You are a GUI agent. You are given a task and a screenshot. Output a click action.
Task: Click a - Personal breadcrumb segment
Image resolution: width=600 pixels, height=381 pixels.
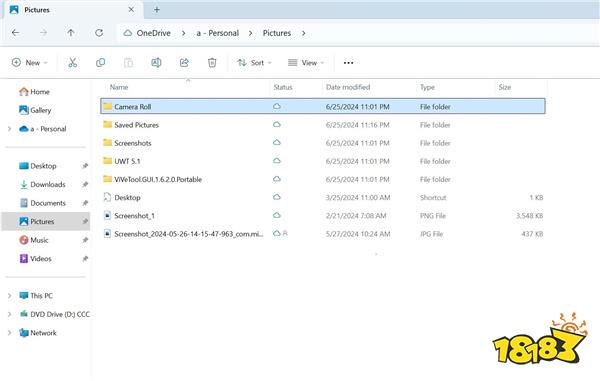pyautogui.click(x=218, y=33)
